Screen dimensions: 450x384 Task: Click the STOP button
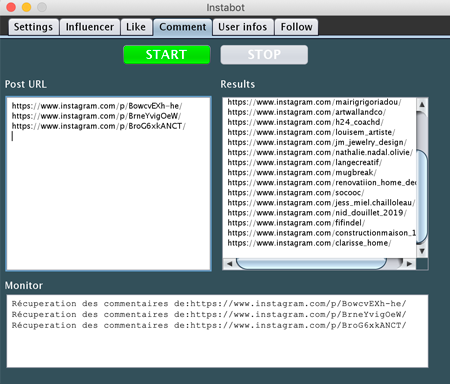pyautogui.click(x=264, y=55)
